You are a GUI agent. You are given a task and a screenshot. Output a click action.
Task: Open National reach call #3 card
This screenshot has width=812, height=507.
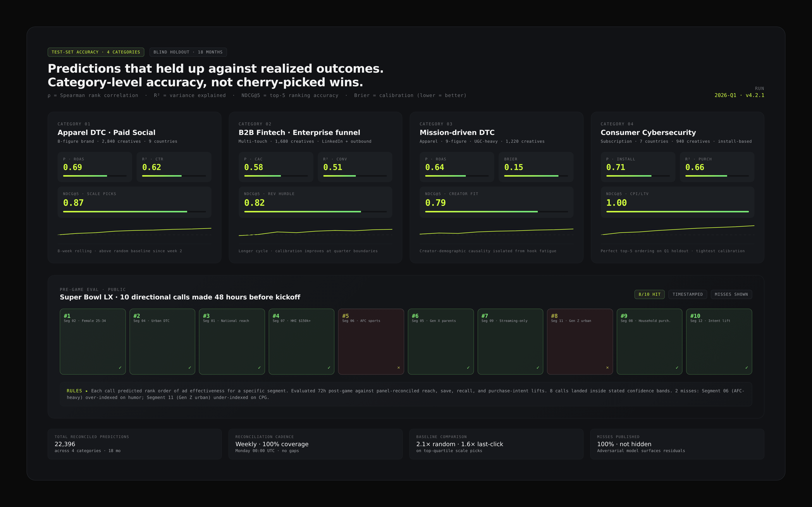coord(232,341)
